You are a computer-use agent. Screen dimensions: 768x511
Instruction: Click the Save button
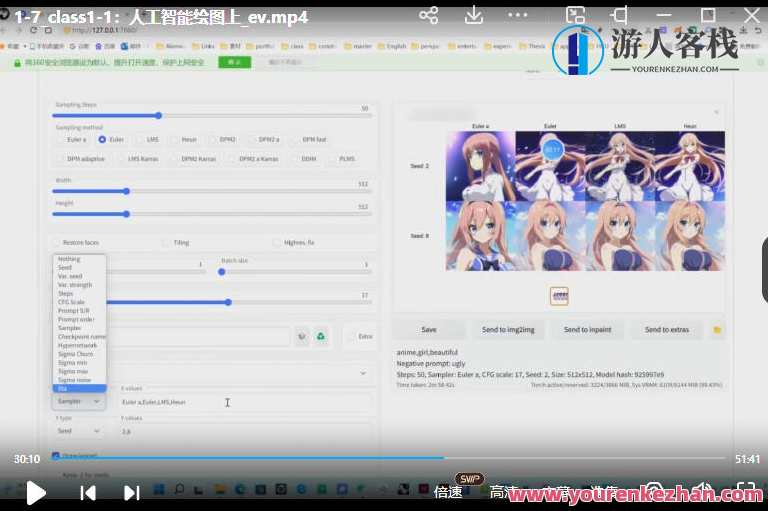tap(428, 329)
